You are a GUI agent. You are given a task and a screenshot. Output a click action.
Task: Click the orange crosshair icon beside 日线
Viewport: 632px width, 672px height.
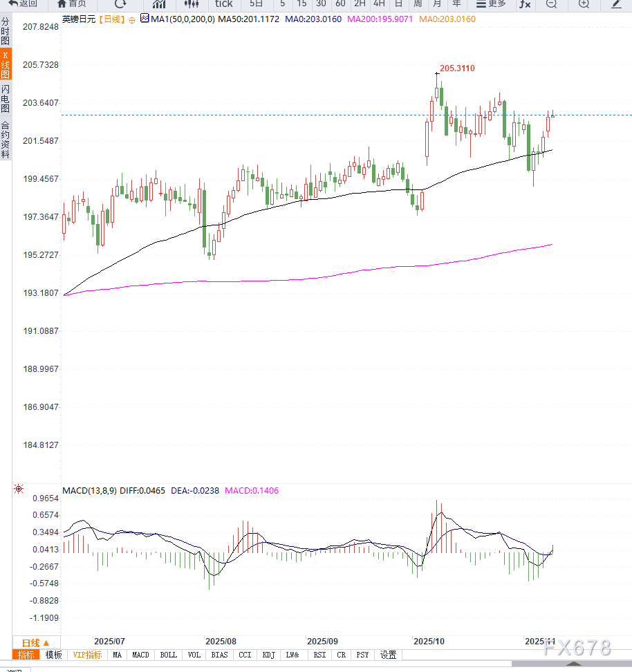point(132,19)
